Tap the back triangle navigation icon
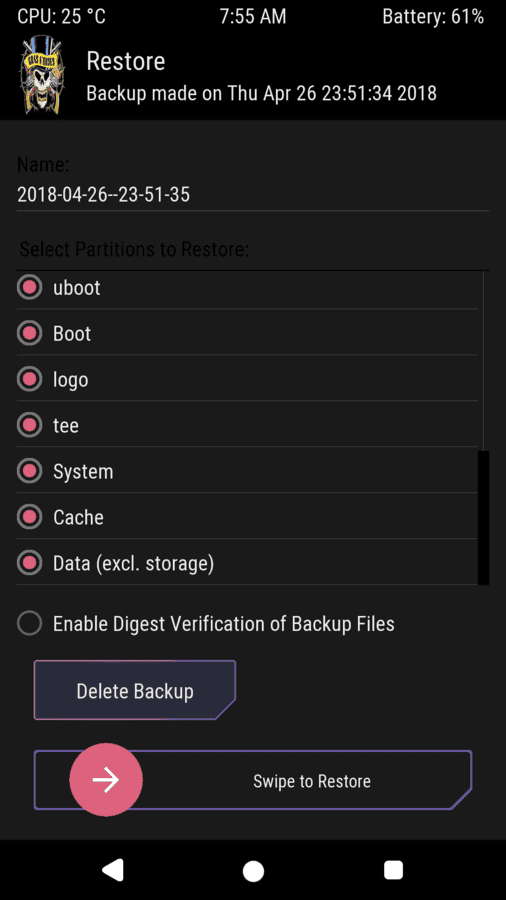Viewport: 506px width, 900px height. click(x=113, y=870)
